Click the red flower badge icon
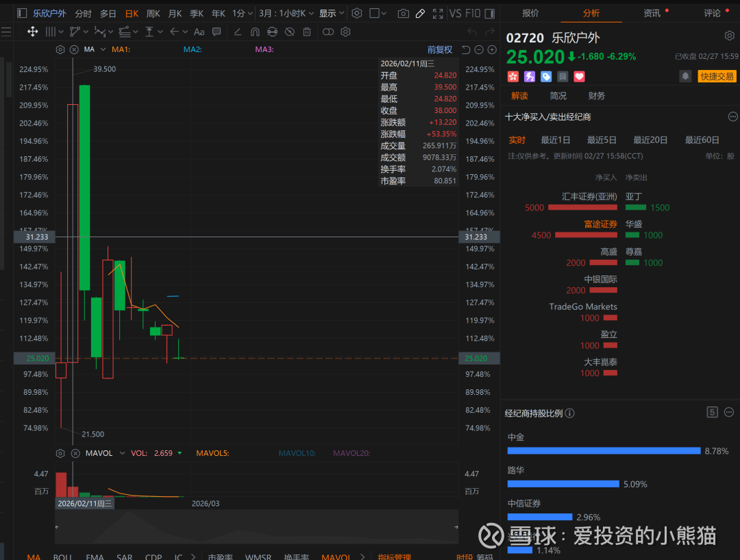 [x=513, y=77]
